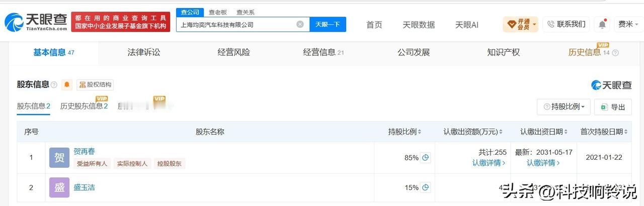Open the 盛玉洁 shareholder link
The height and width of the screenshot is (206, 644).
tap(84, 187)
